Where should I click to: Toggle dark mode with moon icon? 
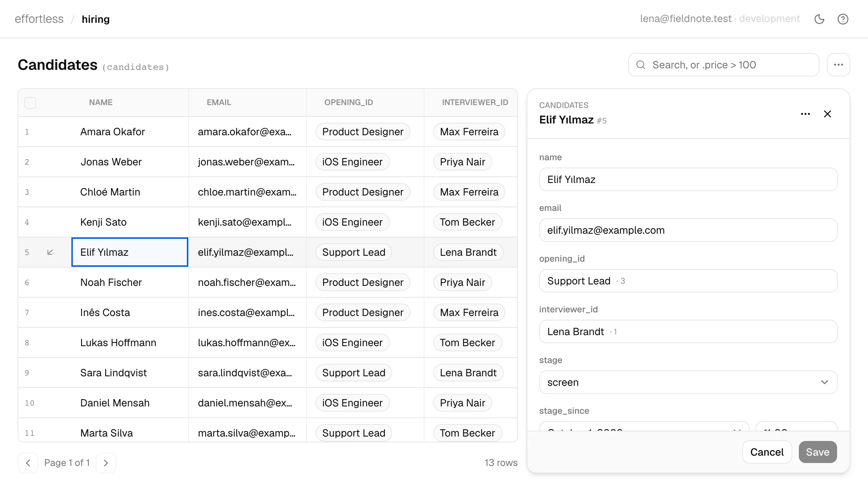click(x=819, y=19)
